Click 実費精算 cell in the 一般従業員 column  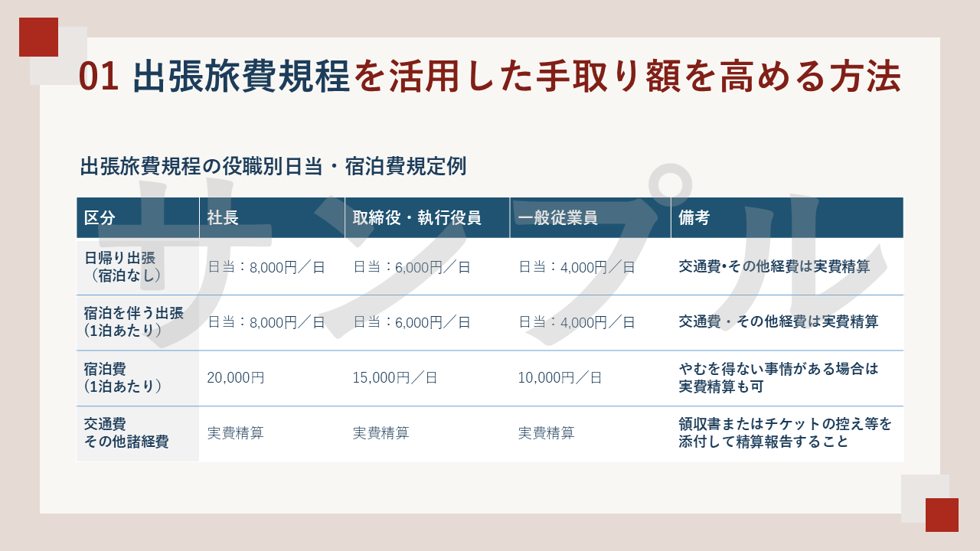click(x=546, y=433)
